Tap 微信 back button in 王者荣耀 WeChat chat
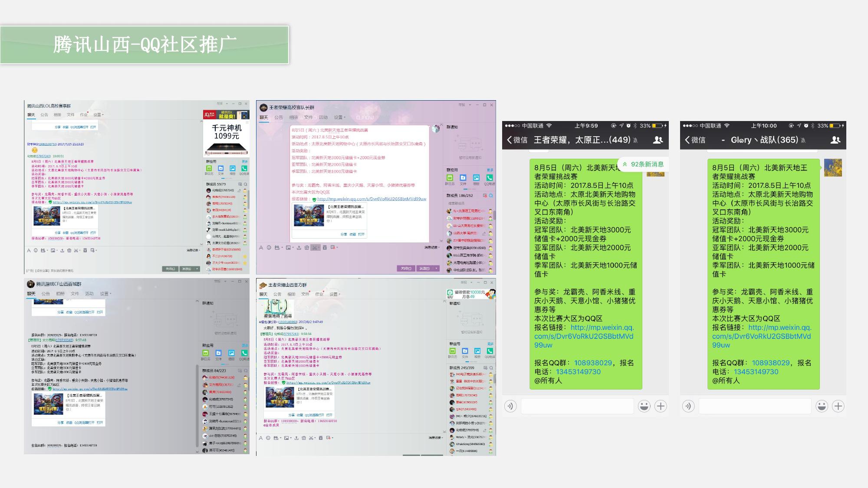 pos(517,140)
